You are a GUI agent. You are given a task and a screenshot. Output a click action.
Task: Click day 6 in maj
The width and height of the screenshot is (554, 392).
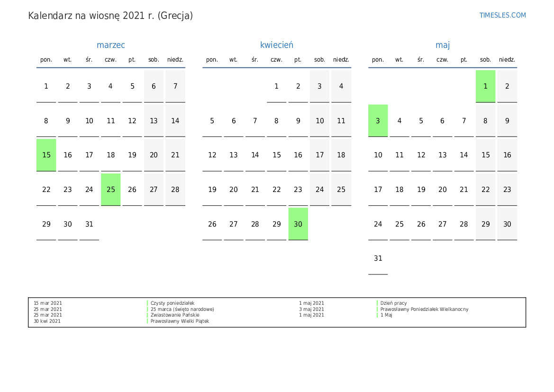[x=442, y=120]
